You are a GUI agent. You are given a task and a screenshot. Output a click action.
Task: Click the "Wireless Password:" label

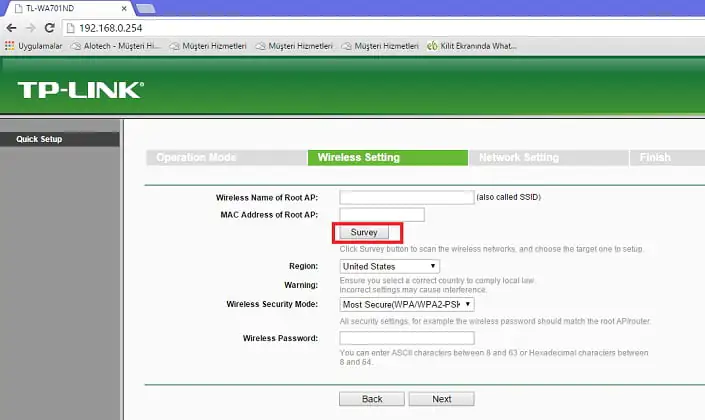click(x=280, y=338)
